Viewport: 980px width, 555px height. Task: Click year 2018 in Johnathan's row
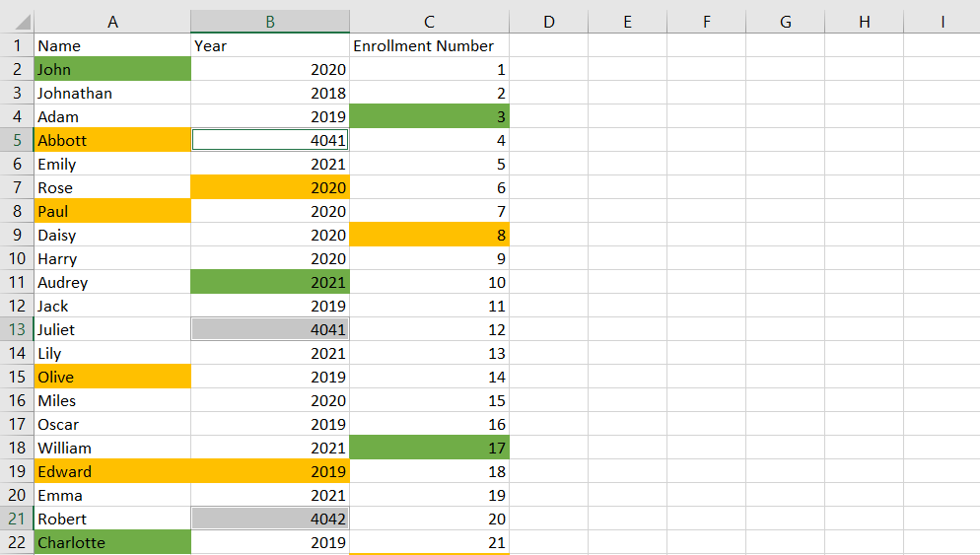270,93
